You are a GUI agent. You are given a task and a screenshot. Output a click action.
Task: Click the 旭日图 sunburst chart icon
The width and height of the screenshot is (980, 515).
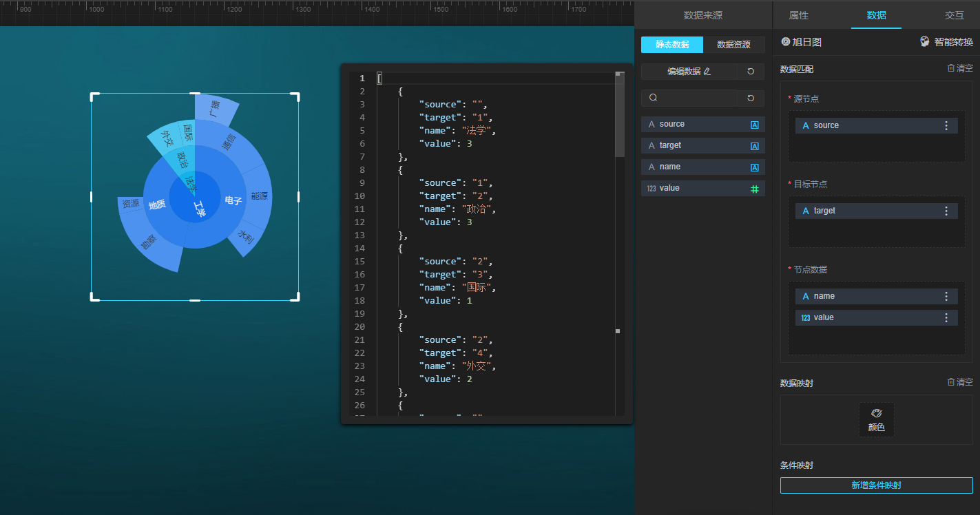point(785,42)
